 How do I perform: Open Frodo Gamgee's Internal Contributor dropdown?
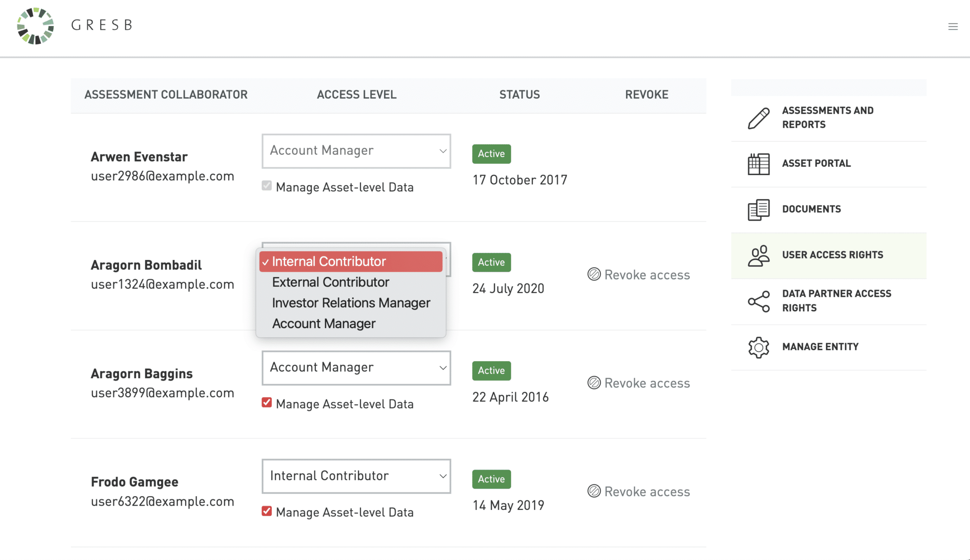[356, 476]
